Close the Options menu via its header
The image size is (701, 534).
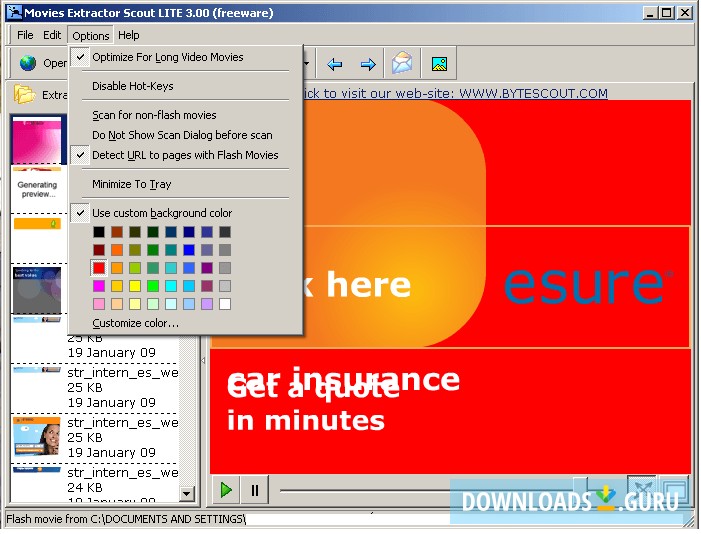pos(91,35)
